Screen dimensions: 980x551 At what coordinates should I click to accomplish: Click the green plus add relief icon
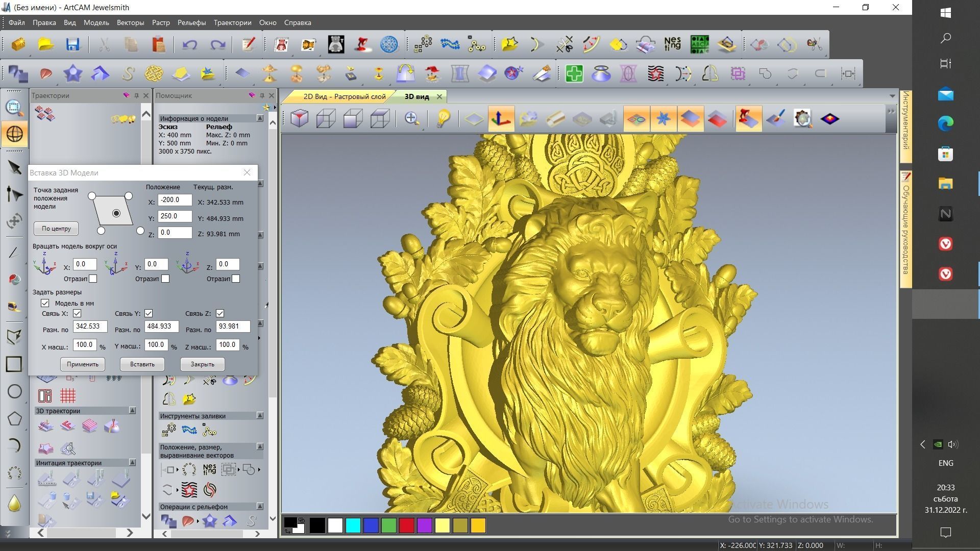pos(574,73)
